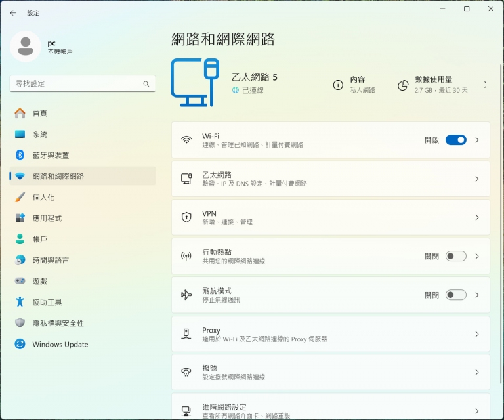Open the 進階網路設定 row chevron
Screen dimensions: 504x420
coord(477,411)
